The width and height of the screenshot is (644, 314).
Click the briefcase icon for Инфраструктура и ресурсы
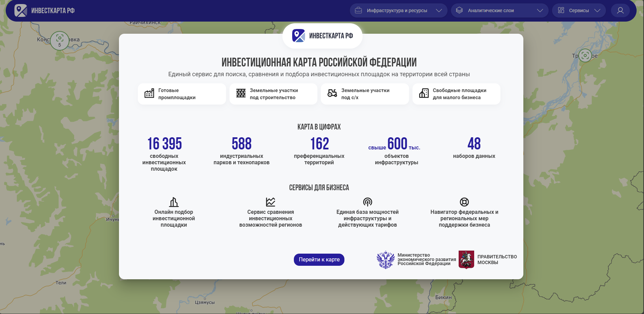pyautogui.click(x=359, y=10)
